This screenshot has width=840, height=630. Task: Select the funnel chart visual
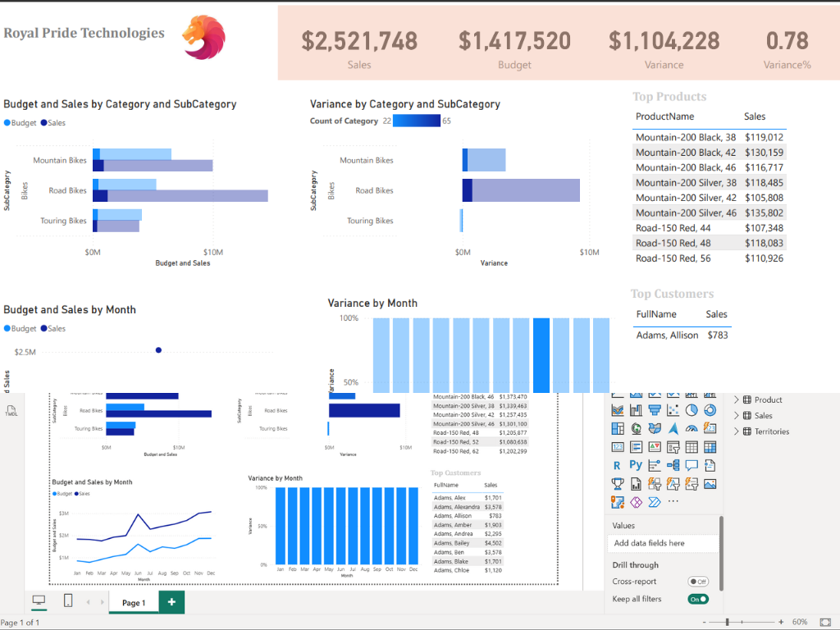(x=655, y=410)
